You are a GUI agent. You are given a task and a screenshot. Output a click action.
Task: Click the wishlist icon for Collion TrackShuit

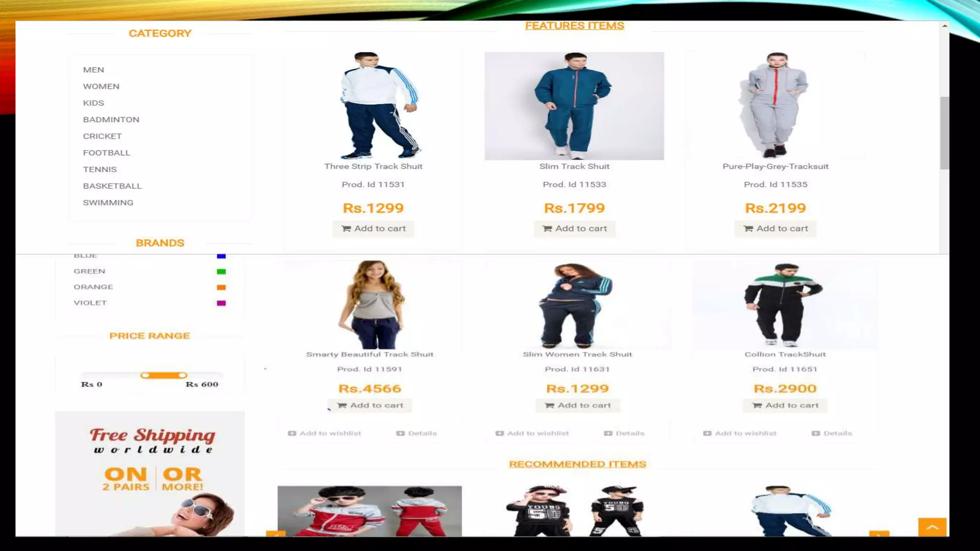707,433
